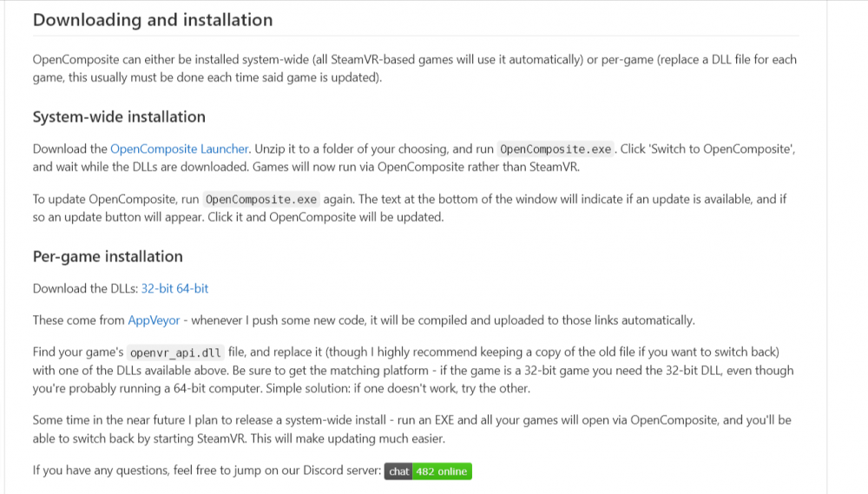Open the AppVeyor link
Screen dimensions: 868x494
coord(154,320)
